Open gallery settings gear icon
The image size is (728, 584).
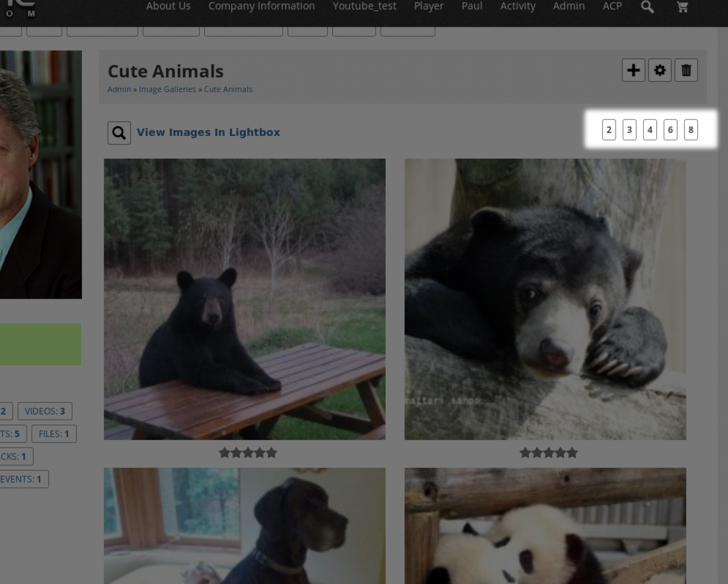660,71
